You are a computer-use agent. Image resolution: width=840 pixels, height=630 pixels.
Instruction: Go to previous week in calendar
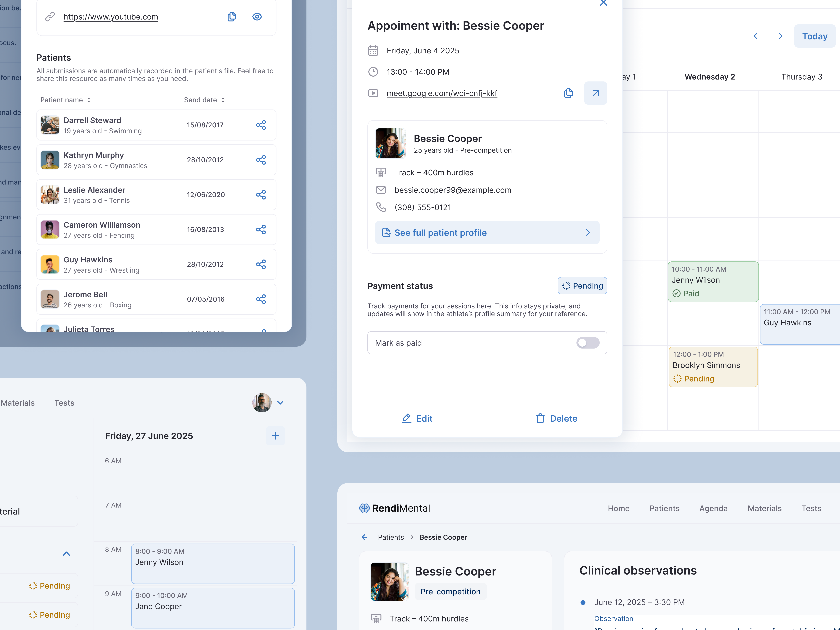pyautogui.click(x=755, y=36)
